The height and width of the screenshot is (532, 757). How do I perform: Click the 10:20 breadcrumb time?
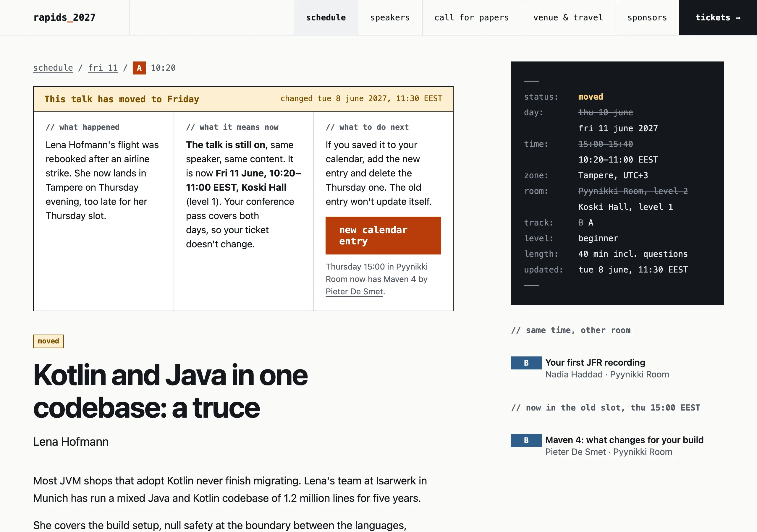coord(163,68)
